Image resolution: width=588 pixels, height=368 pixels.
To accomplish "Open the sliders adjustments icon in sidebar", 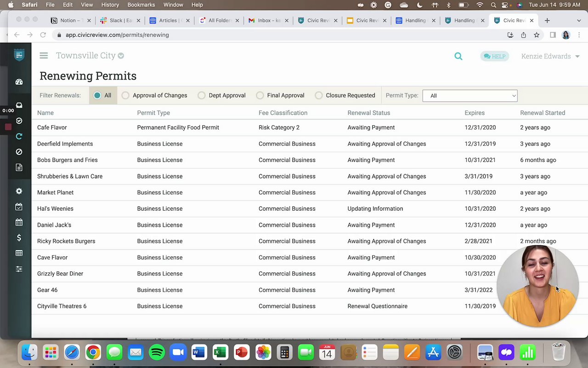I will (19, 269).
